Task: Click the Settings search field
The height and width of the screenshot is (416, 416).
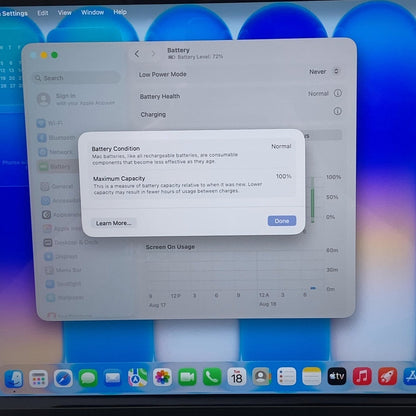Action: tap(76, 78)
